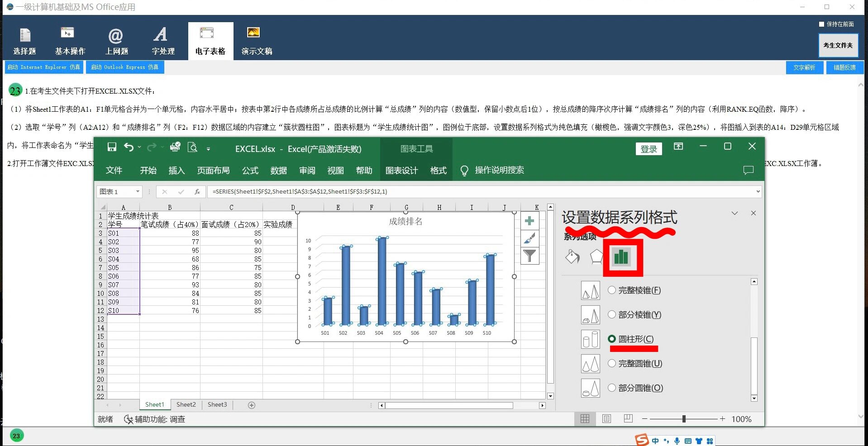Select the 完整圆锥(U) radio button
Viewport: 868px width, 446px height.
pos(612,363)
